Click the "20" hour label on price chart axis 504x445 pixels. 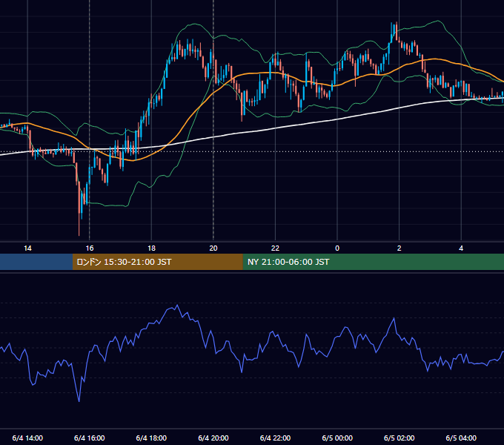tap(213, 248)
